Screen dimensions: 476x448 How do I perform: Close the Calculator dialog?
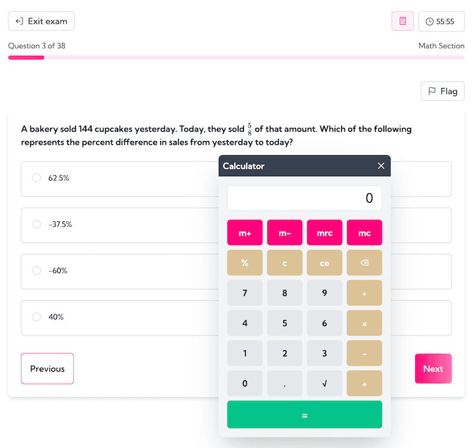pyautogui.click(x=381, y=166)
